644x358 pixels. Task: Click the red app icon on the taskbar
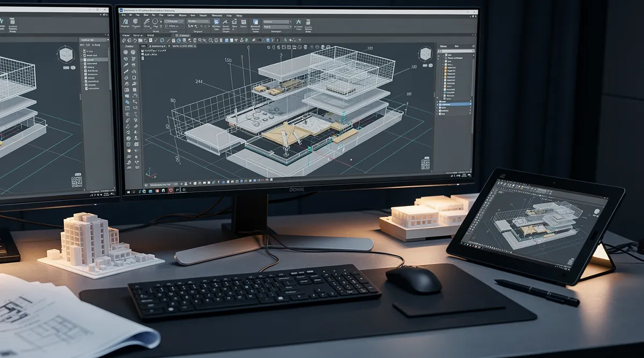tap(171, 190)
